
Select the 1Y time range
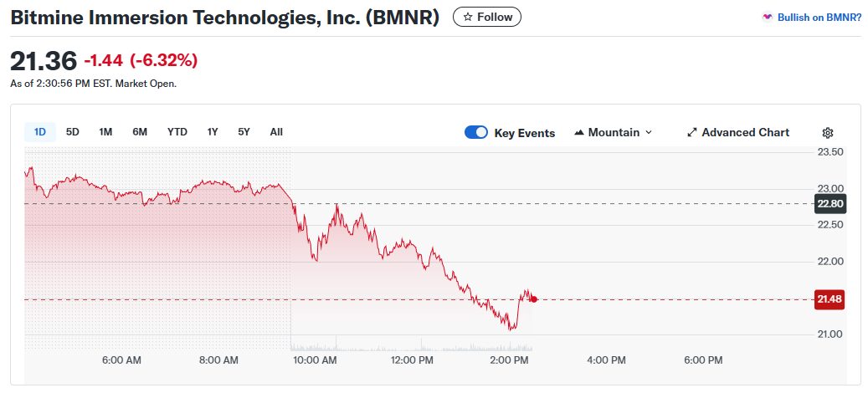click(213, 131)
